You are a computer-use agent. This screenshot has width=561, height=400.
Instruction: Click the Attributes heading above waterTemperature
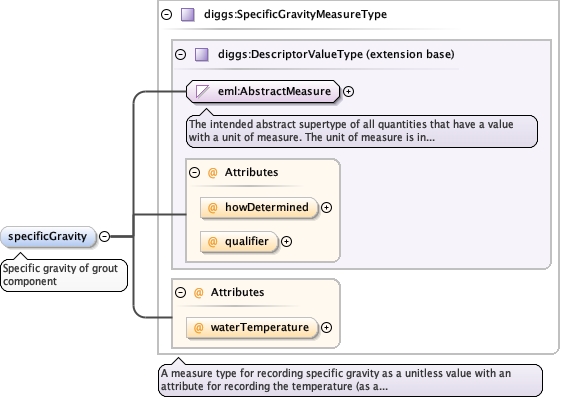237,292
